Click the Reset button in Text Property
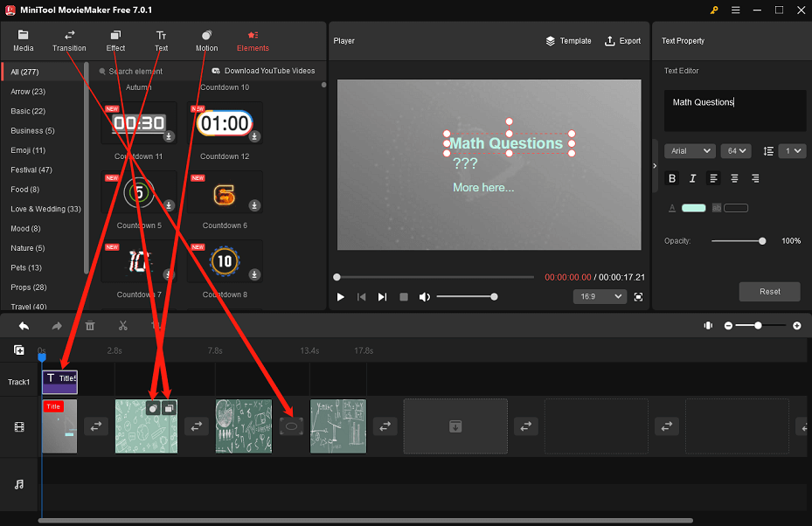The image size is (812, 526). tap(769, 292)
